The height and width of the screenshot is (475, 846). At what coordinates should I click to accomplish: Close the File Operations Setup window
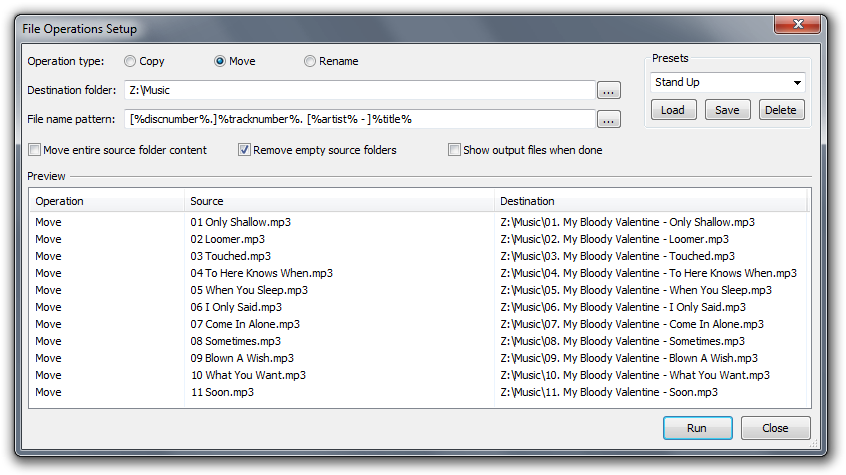(797, 23)
